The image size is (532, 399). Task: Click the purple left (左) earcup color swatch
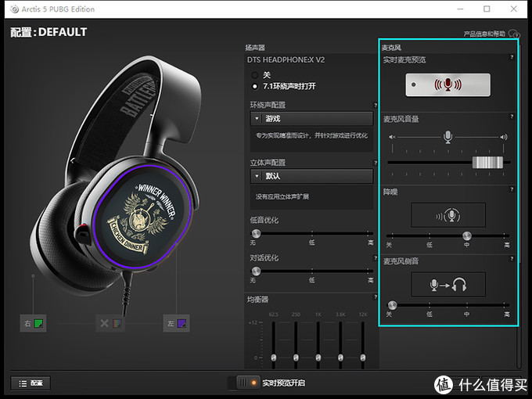click(x=182, y=323)
